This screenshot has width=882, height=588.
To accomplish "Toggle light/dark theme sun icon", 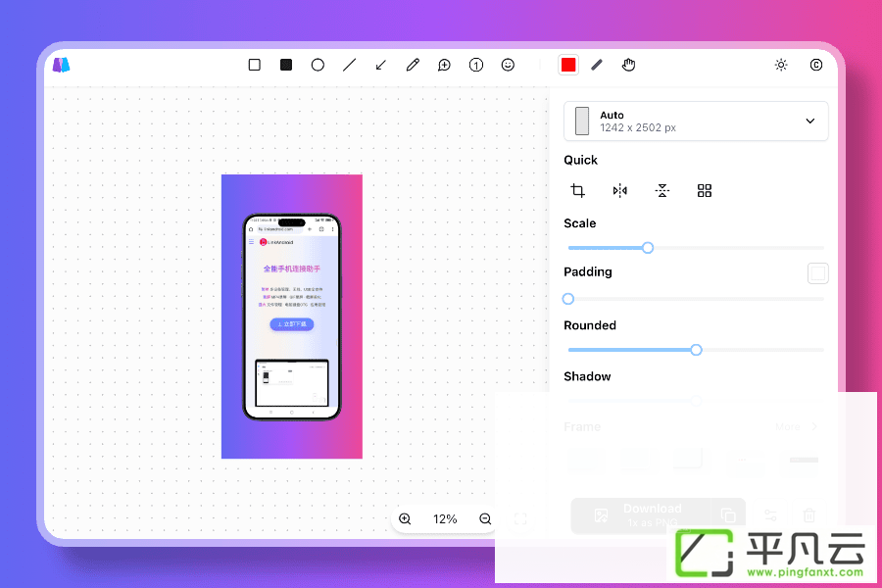I will (781, 65).
